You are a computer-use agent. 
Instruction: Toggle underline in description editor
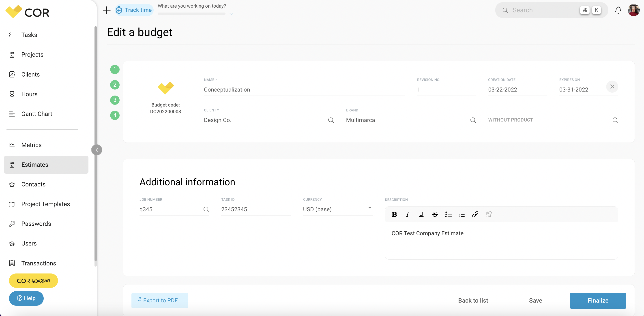tap(421, 214)
